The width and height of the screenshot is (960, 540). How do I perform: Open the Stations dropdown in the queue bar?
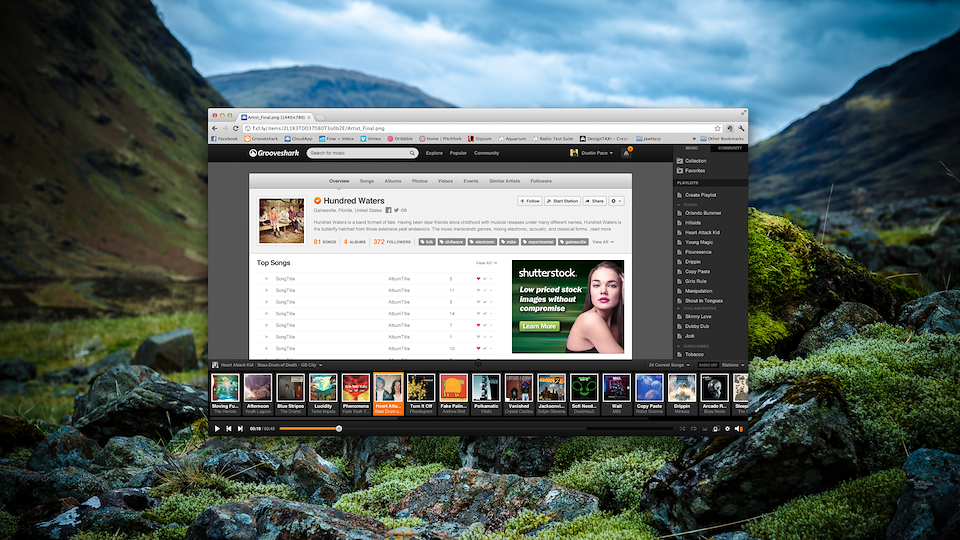click(734, 365)
